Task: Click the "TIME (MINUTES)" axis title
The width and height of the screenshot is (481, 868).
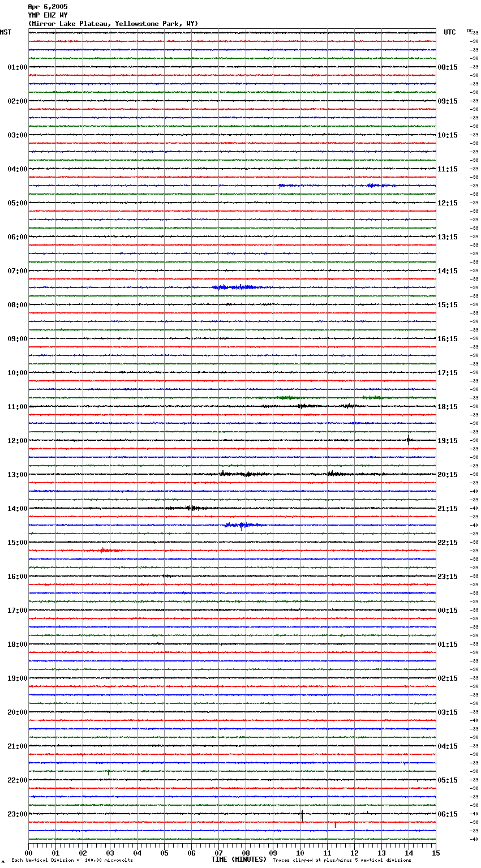Action: pos(239,860)
